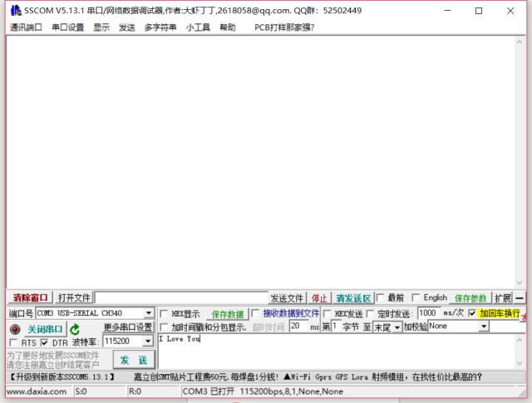Click the red port status indicator icon
This screenshot has width=532, height=403.
point(15,329)
